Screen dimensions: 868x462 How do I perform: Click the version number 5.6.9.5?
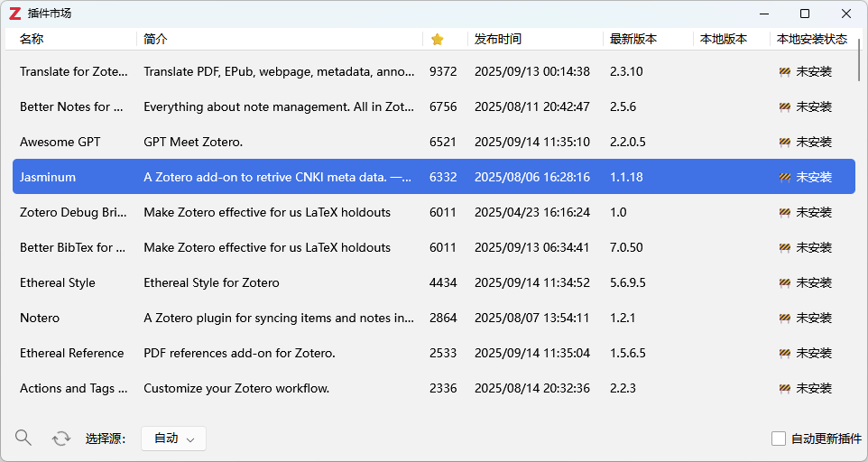click(x=628, y=282)
